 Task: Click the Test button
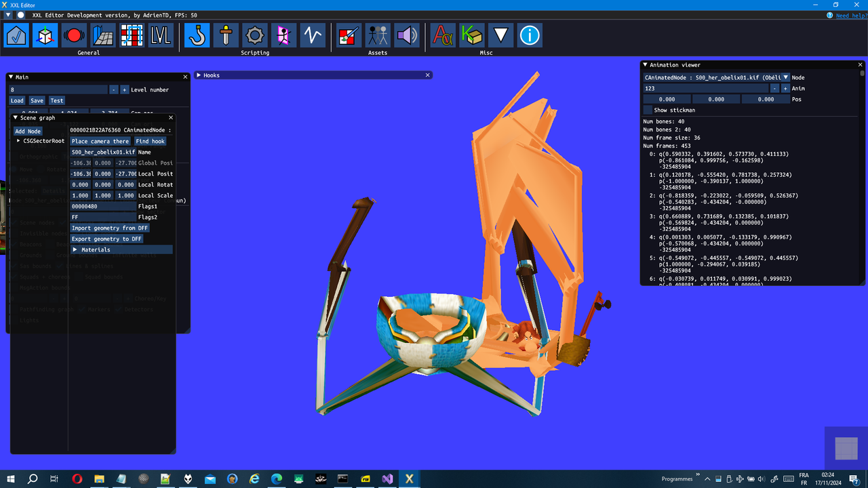(57, 100)
